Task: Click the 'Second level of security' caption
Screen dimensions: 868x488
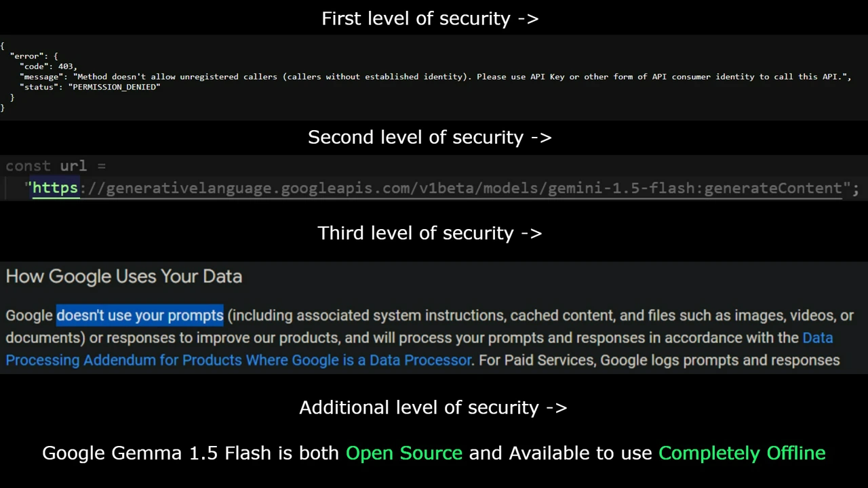Action: pyautogui.click(x=430, y=137)
